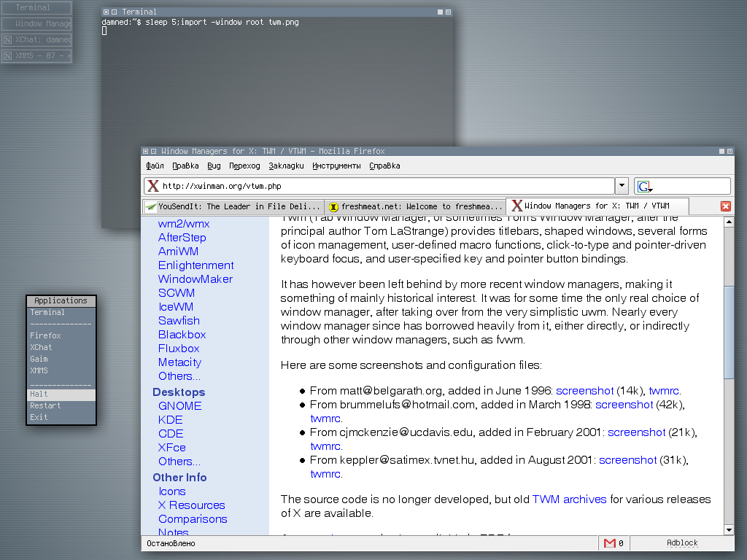Open the Вид menu
The height and width of the screenshot is (560, 747).
(x=214, y=166)
